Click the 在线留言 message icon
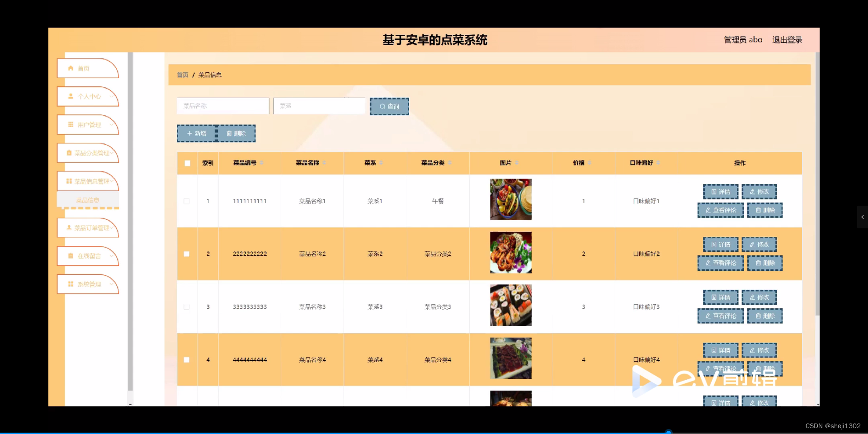 pyautogui.click(x=70, y=255)
